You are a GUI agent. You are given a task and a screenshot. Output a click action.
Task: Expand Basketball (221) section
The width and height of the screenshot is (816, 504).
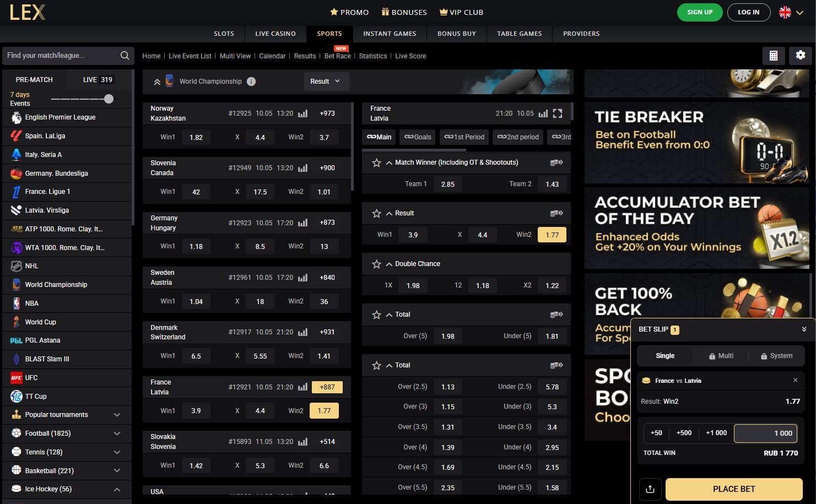tap(117, 471)
